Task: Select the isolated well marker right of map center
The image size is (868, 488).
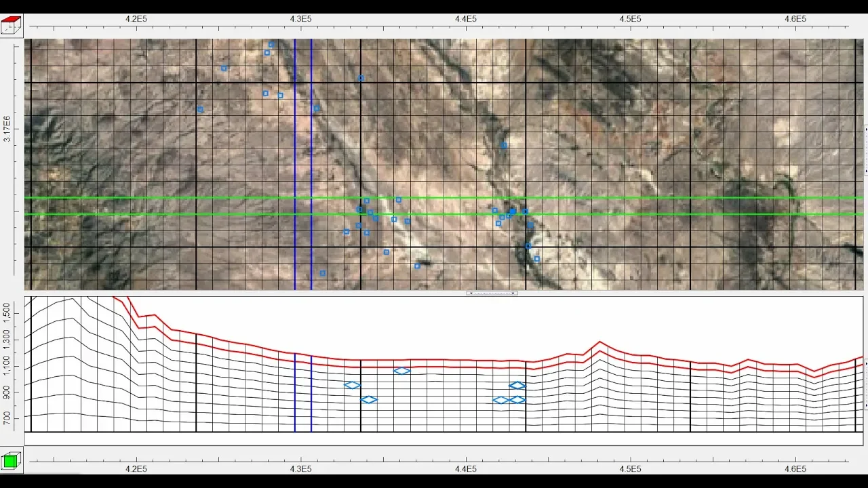Action: [504, 145]
